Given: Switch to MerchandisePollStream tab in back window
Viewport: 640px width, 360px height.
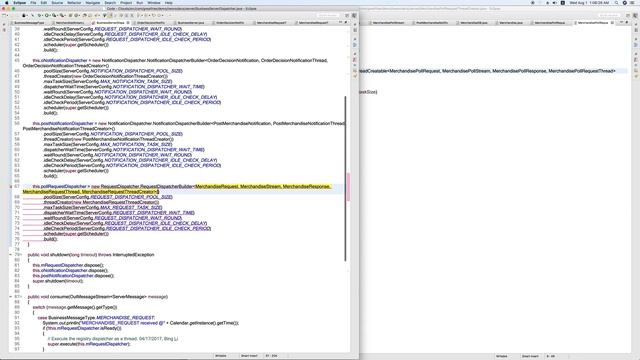Looking at the screenshot, I should 388,23.
